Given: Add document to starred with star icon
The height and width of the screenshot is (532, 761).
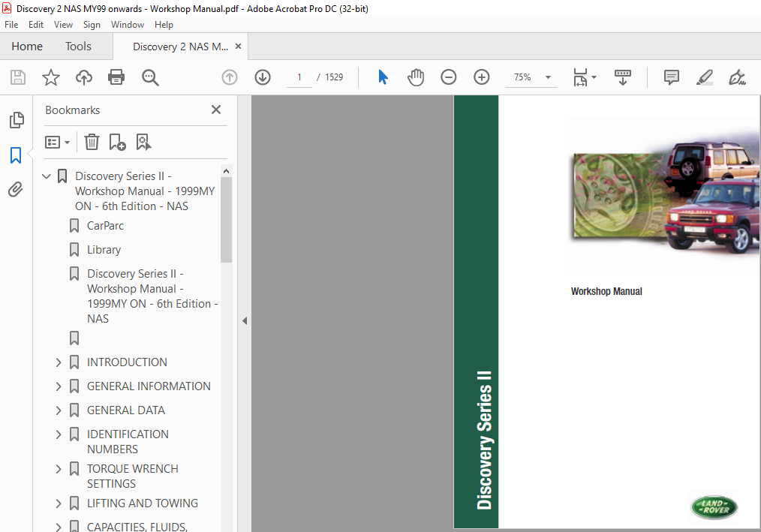Looking at the screenshot, I should 51,77.
